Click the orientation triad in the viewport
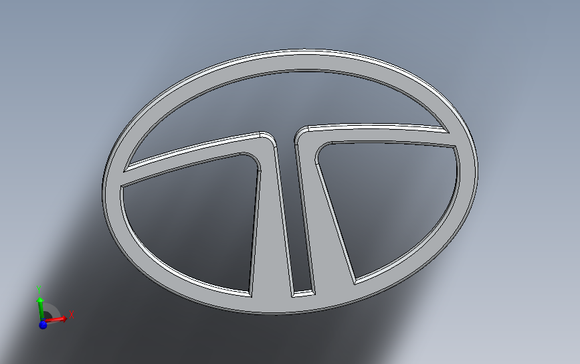 point(55,308)
